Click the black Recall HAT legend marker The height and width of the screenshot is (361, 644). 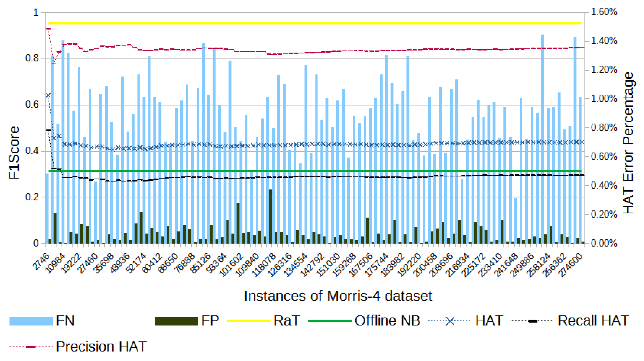[533, 321]
